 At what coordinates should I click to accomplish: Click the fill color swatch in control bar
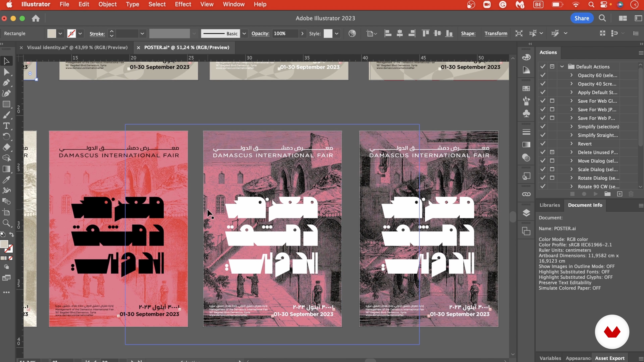tap(52, 34)
